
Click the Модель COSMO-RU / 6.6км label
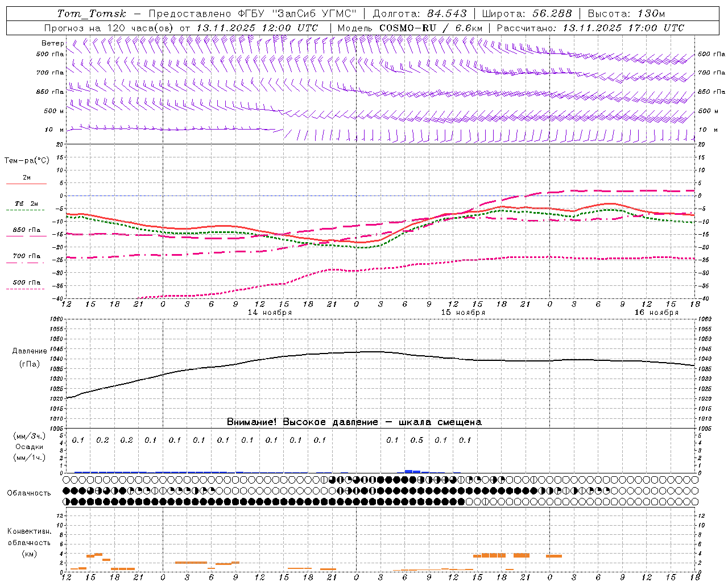(x=409, y=28)
